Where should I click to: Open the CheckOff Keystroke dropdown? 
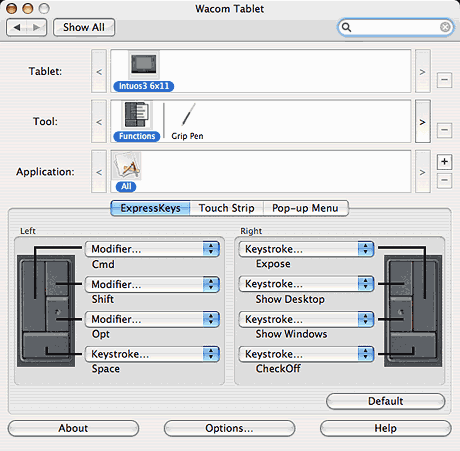306,354
